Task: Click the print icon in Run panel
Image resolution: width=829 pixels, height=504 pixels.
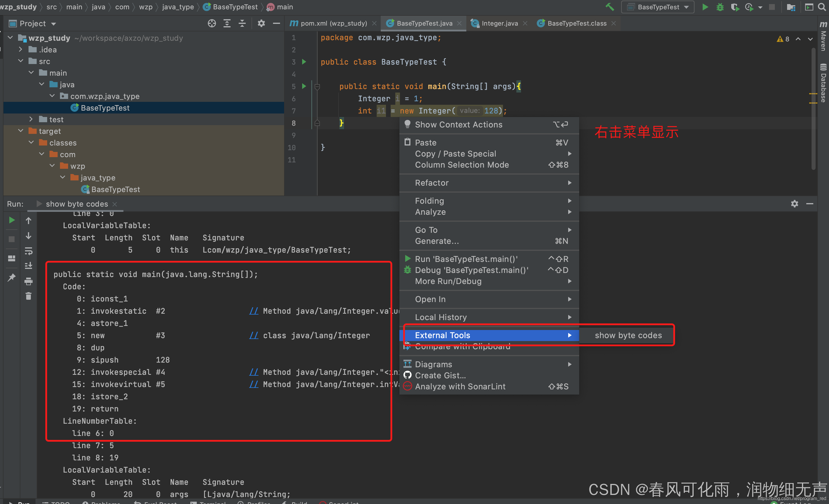Action: 29,281
